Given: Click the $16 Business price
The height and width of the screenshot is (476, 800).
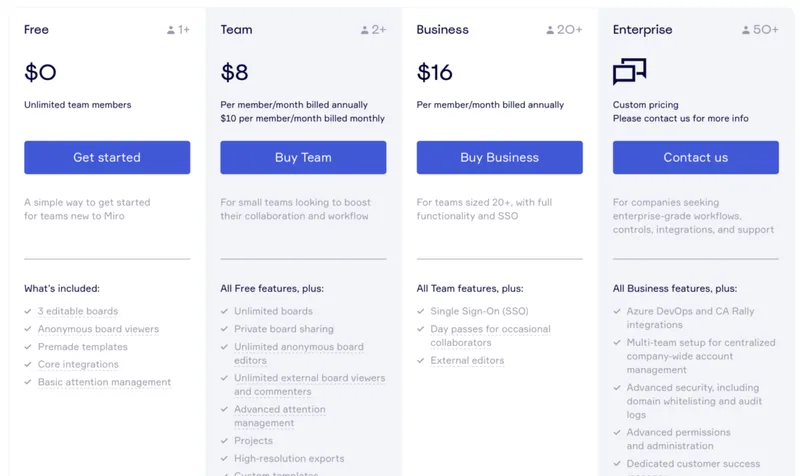Looking at the screenshot, I should pos(435,72).
